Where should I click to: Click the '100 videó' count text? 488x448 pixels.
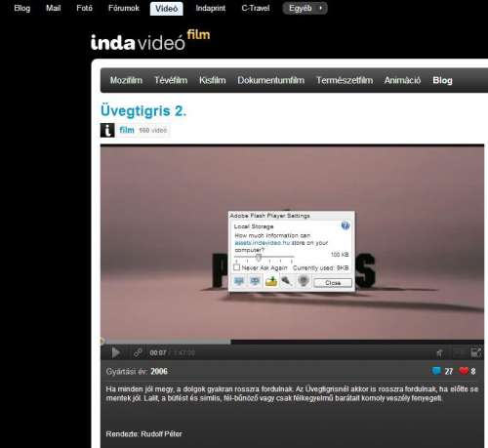tap(153, 131)
